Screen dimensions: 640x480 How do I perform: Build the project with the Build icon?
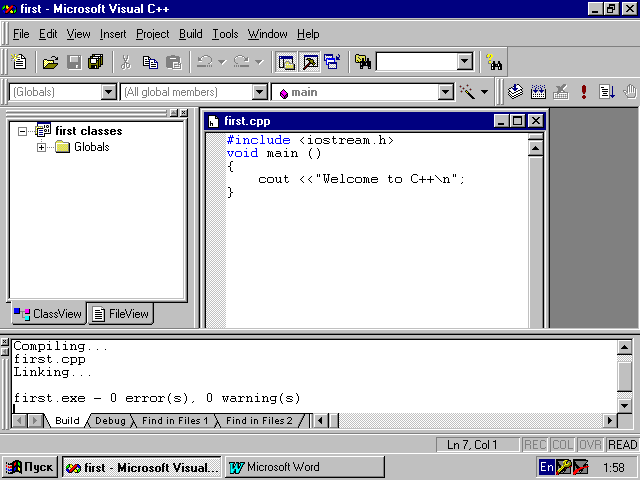tap(538, 91)
